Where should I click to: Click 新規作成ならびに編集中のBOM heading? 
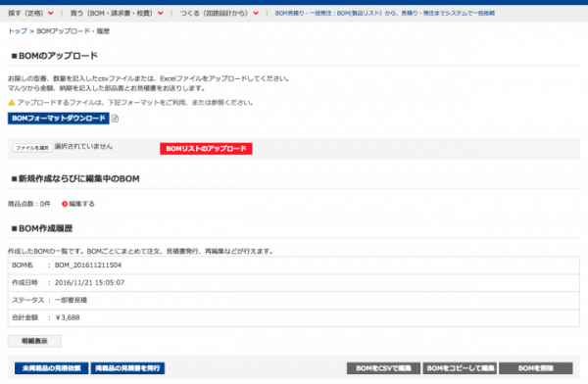pyautogui.click(x=75, y=179)
